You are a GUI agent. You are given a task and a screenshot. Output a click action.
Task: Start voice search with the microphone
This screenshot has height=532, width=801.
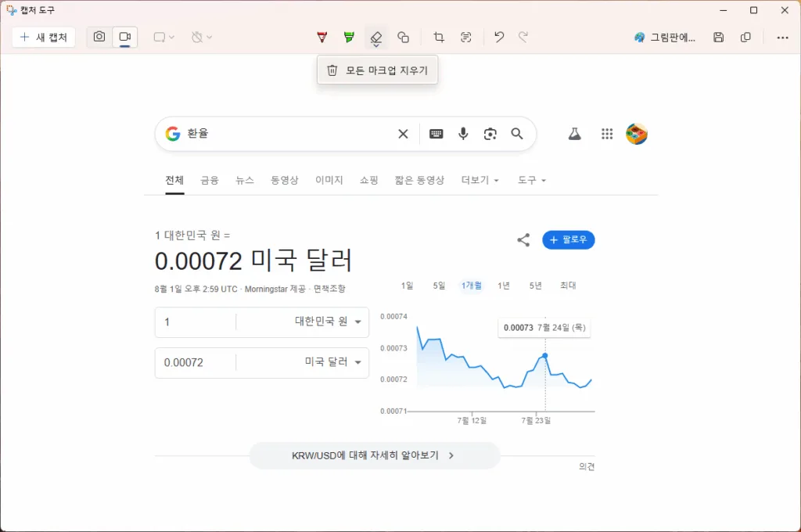coord(463,134)
